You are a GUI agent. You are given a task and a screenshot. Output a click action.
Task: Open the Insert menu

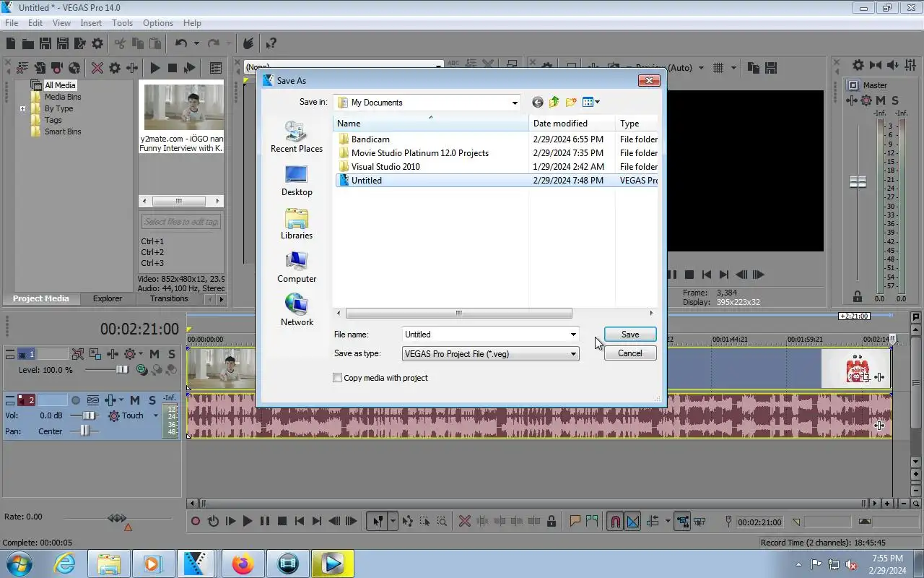pos(91,23)
